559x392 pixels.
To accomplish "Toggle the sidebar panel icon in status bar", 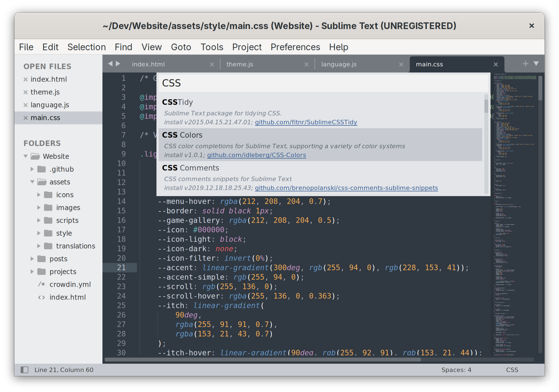I will [x=24, y=370].
